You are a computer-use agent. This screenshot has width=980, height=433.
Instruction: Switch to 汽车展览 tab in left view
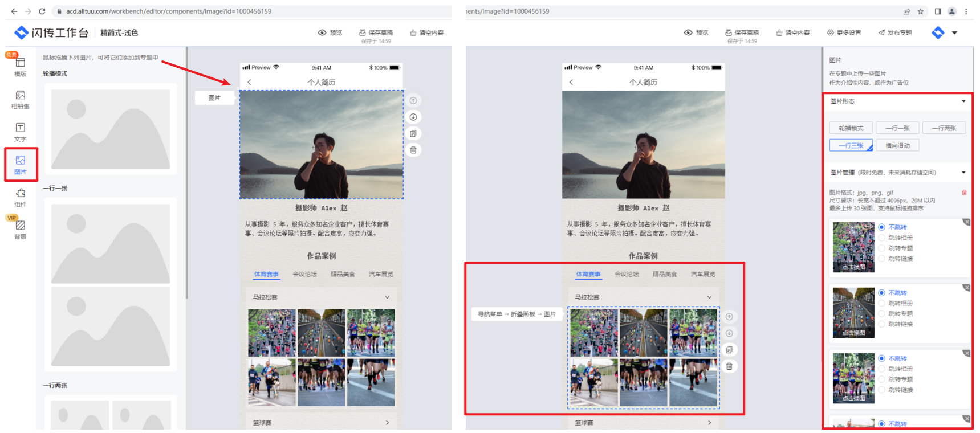point(381,275)
